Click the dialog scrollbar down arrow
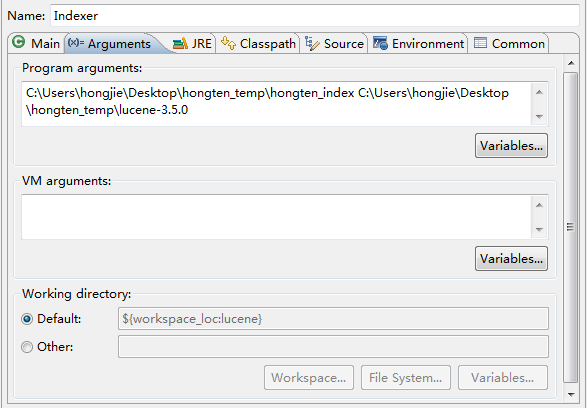 click(x=571, y=394)
